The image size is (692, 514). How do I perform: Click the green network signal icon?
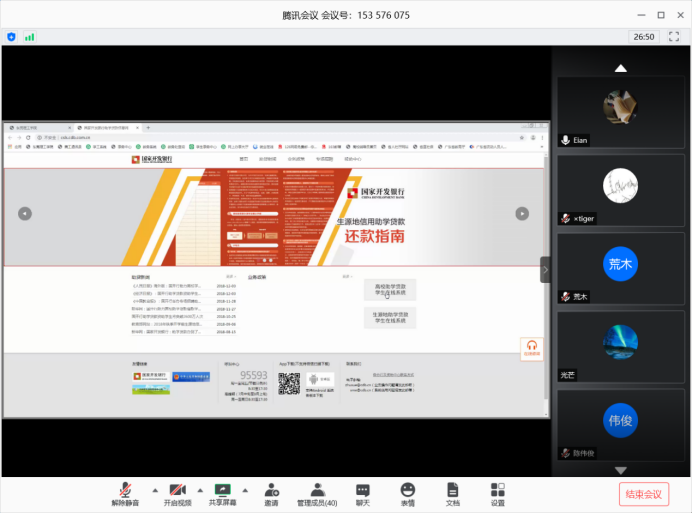[x=30, y=37]
